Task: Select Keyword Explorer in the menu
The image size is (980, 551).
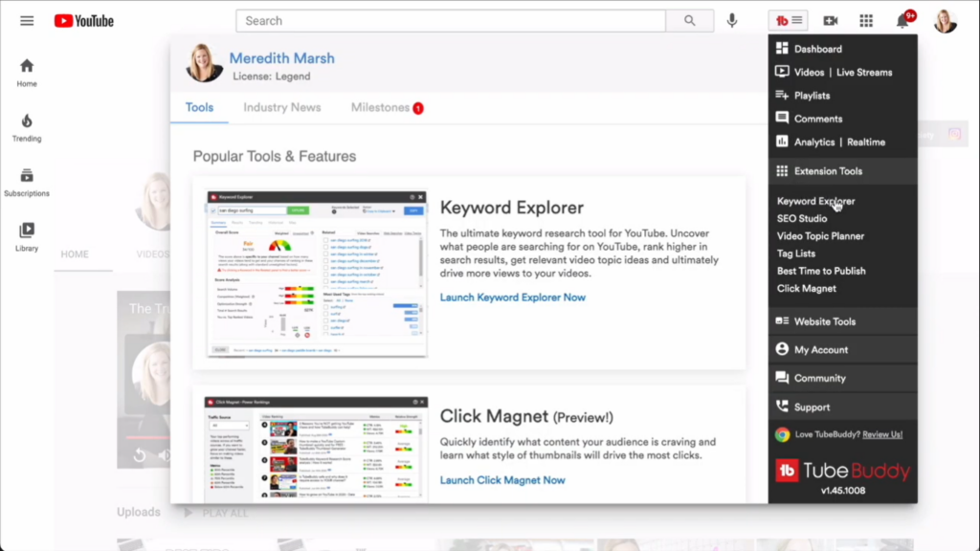Action: [x=815, y=201]
